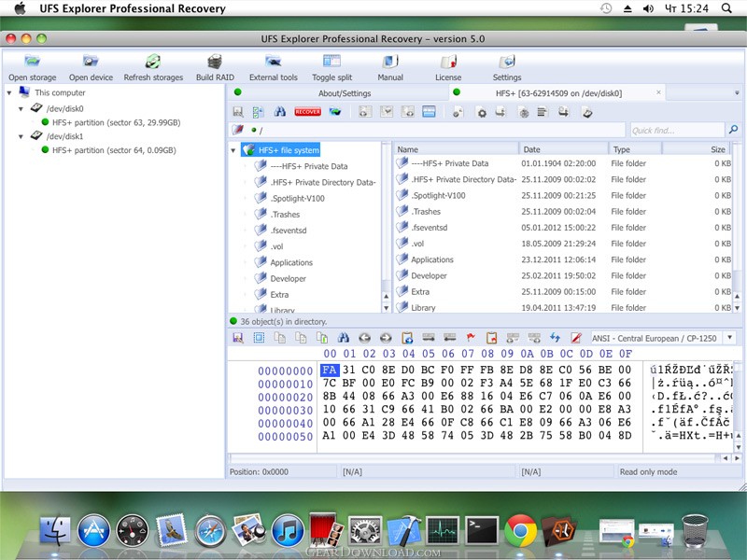Click the folder tree scroll up arrow
This screenshot has width=747, height=560.
386,296
